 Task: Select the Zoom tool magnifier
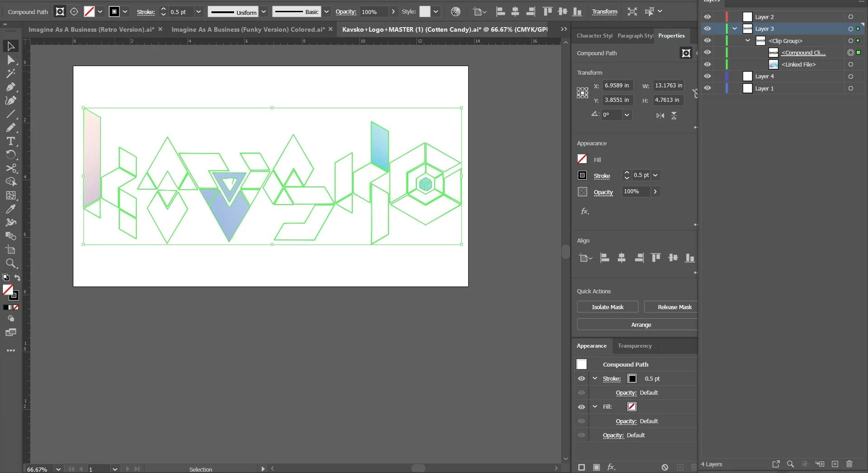coord(11,263)
